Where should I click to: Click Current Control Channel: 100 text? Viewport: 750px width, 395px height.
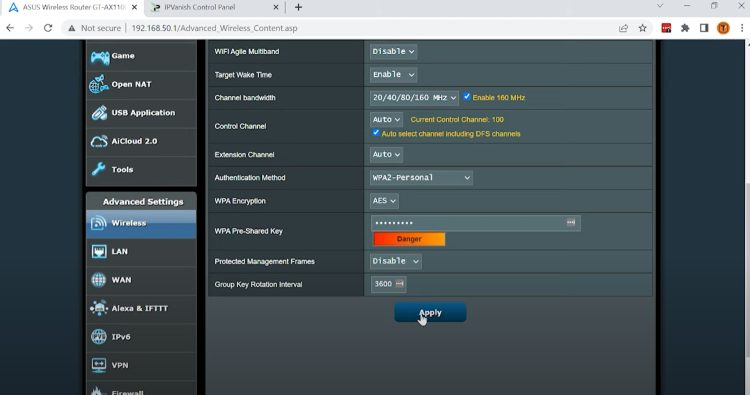457,120
